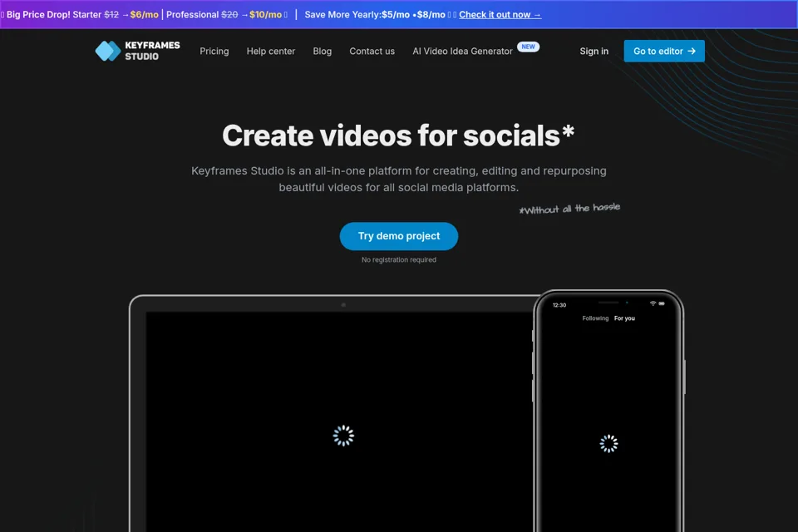The image size is (798, 532).
Task: Click the Sign in link
Action: pyautogui.click(x=594, y=51)
